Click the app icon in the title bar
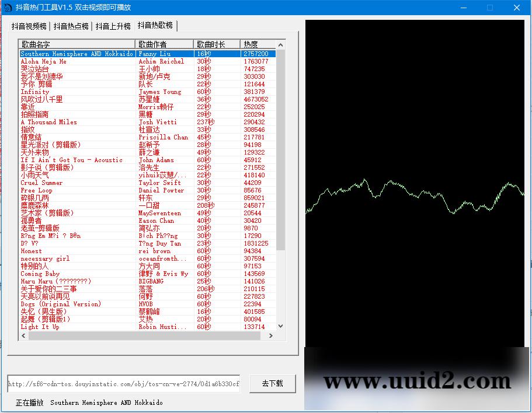The width and height of the screenshot is (532, 413). (6, 7)
